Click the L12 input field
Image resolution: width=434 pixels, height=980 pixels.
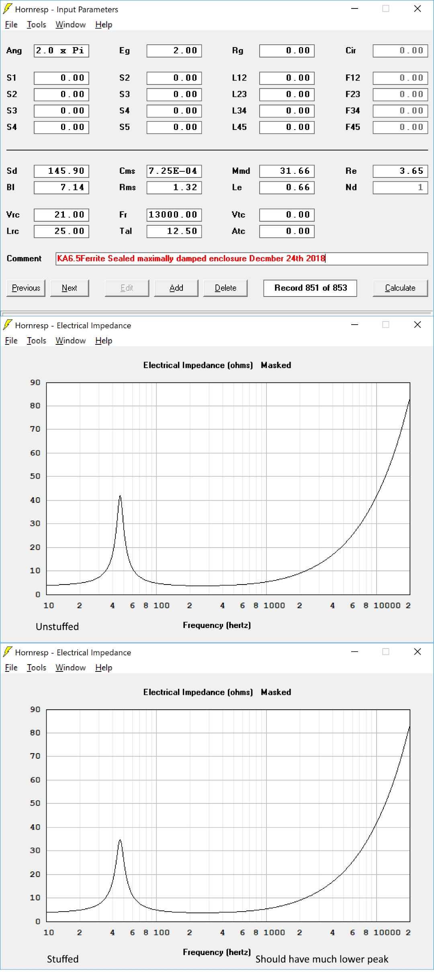[287, 78]
